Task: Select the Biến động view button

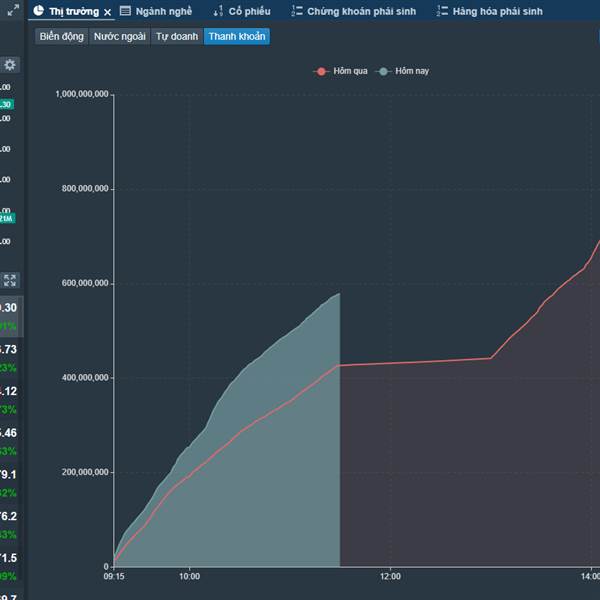Action: [60, 36]
